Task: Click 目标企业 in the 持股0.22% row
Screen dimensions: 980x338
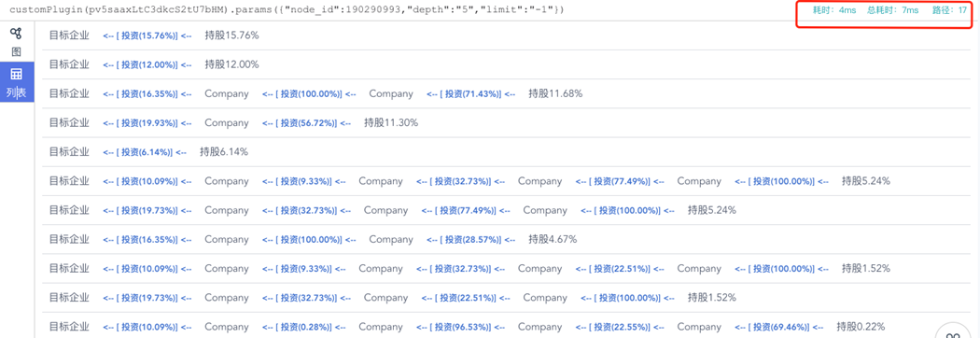Action: pos(69,327)
